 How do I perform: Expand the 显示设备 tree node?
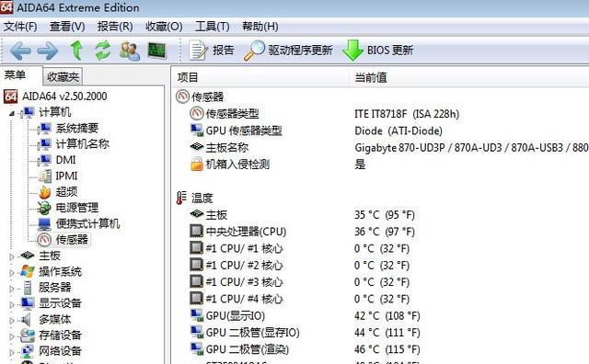12,304
